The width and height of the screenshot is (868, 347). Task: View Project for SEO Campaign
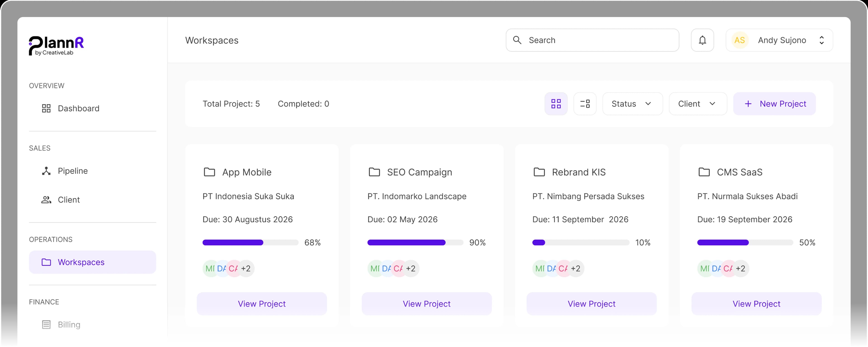[x=427, y=304]
